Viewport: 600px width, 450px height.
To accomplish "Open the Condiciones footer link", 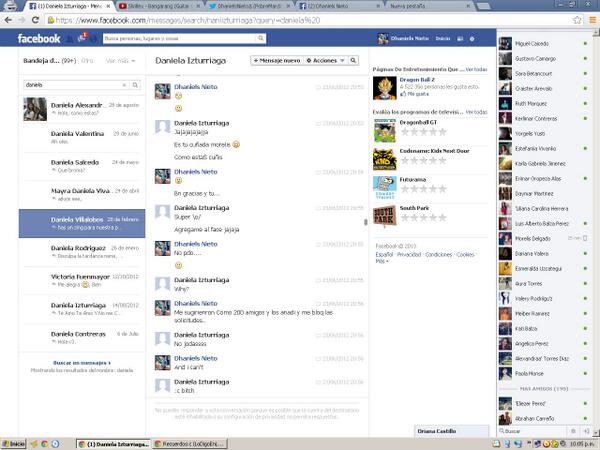I will 439,254.
